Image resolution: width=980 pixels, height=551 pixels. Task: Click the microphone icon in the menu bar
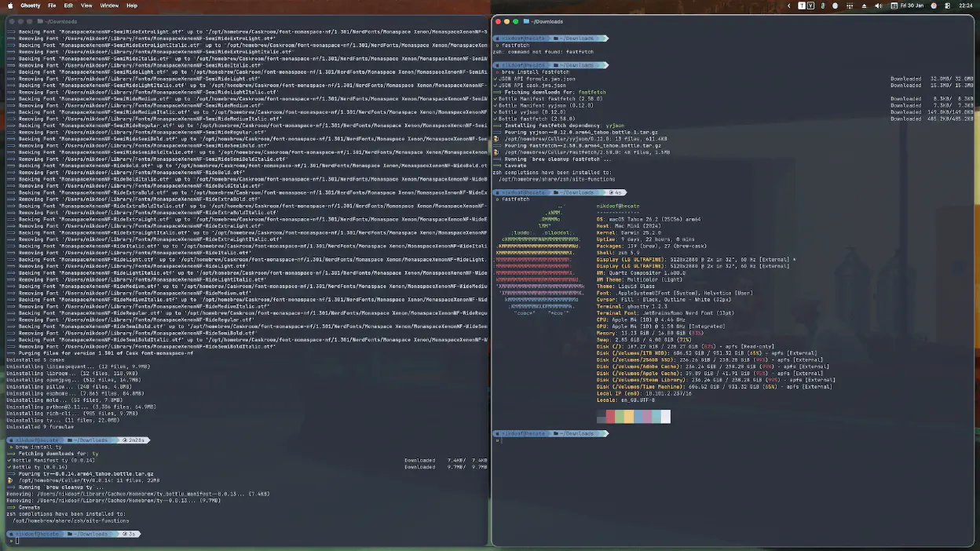(x=822, y=5)
